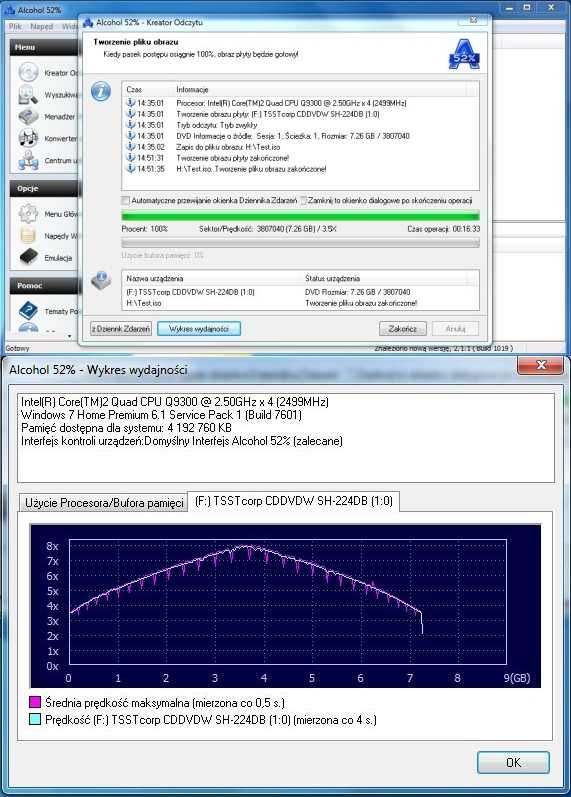The height and width of the screenshot is (797, 571).
Task: Close the Kreator Odczytu dialog
Action: tap(473, 20)
